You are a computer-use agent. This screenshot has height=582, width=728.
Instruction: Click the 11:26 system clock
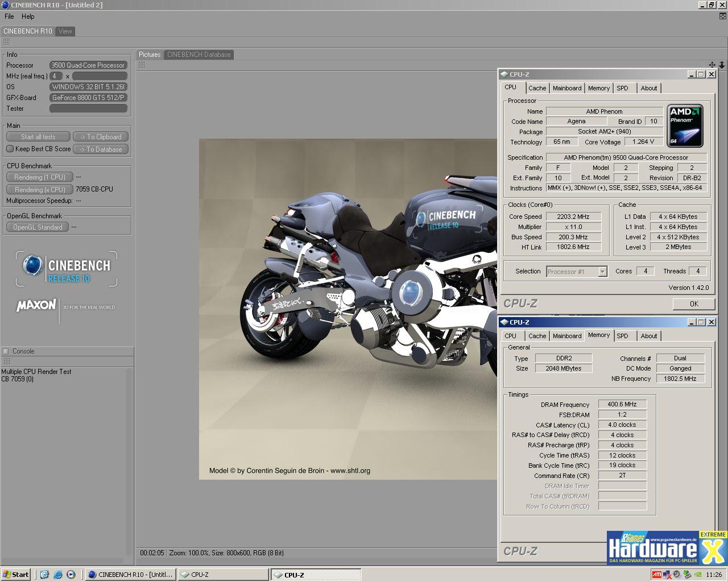[x=714, y=575]
